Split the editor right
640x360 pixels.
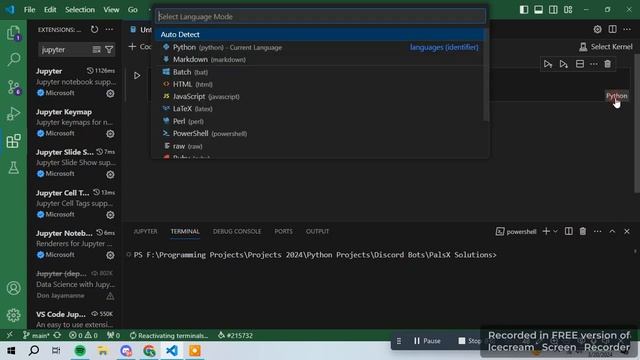click(x=613, y=29)
